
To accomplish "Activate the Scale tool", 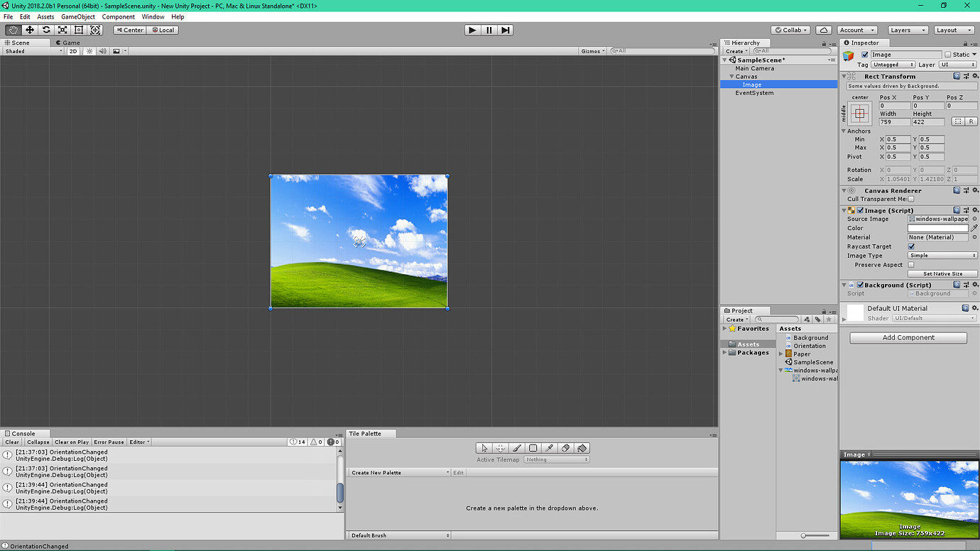I will point(62,30).
